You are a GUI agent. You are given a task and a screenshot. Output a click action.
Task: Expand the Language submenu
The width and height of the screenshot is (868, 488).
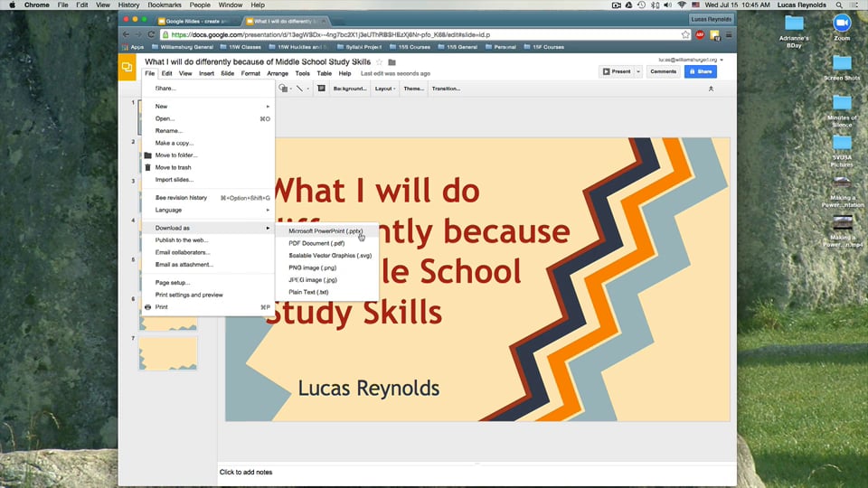pyautogui.click(x=208, y=211)
